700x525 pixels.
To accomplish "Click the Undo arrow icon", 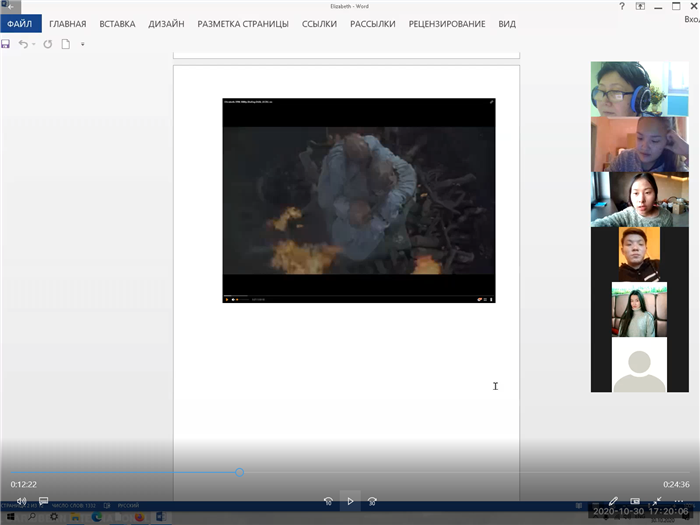I will pos(23,44).
